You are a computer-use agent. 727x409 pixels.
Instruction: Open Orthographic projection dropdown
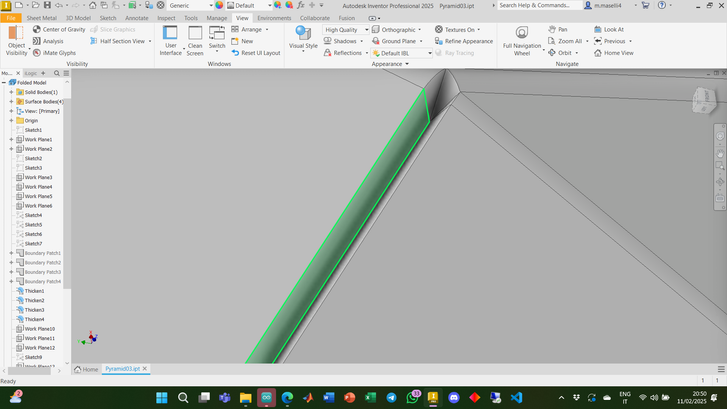pyautogui.click(x=396, y=30)
